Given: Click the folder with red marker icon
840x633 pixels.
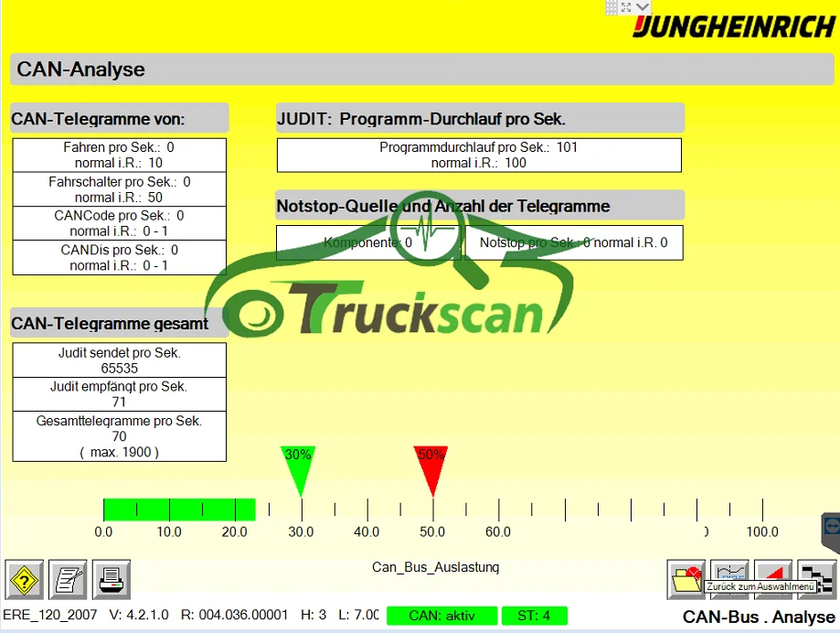Looking at the screenshot, I should coord(686,579).
